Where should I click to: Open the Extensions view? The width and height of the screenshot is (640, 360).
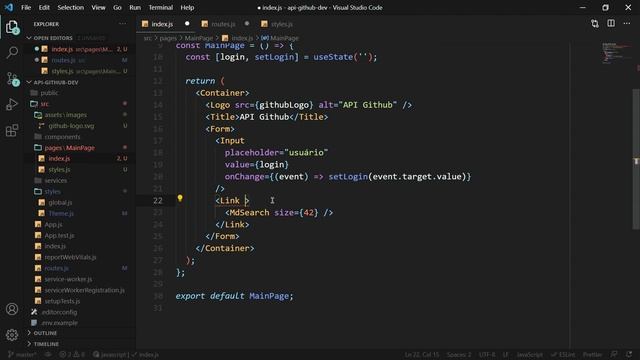12,131
